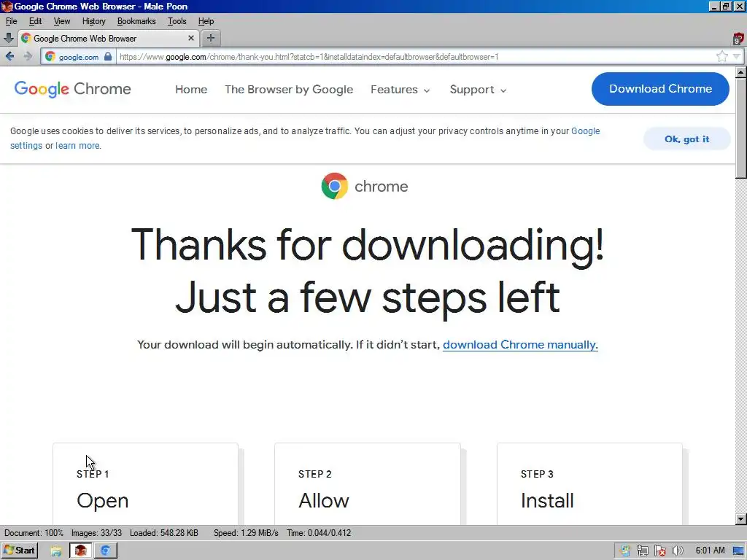The width and height of the screenshot is (747, 560).
Task: Open the network tray icon
Action: (x=642, y=551)
